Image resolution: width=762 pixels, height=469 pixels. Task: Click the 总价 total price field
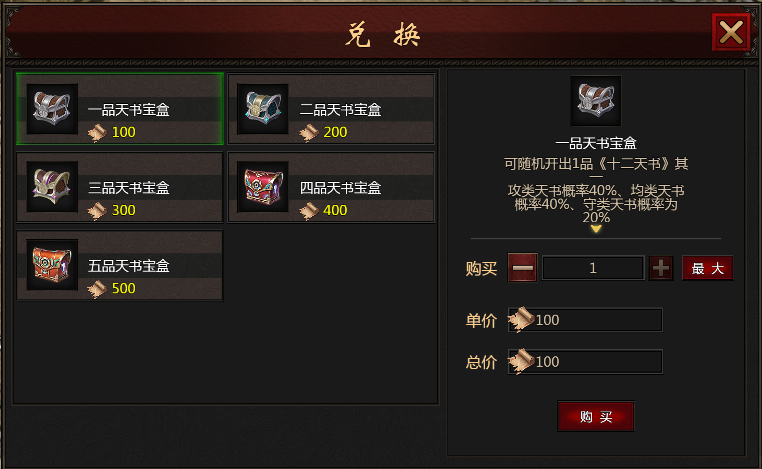coord(585,362)
